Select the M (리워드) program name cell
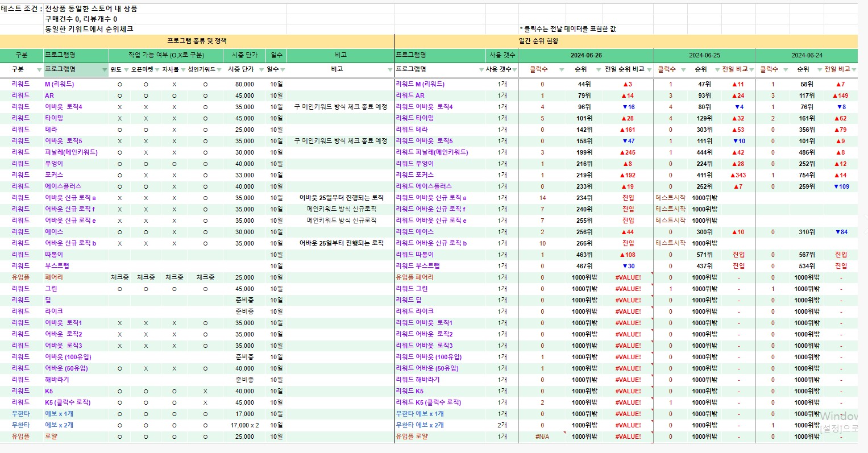868x453 pixels. coord(76,84)
